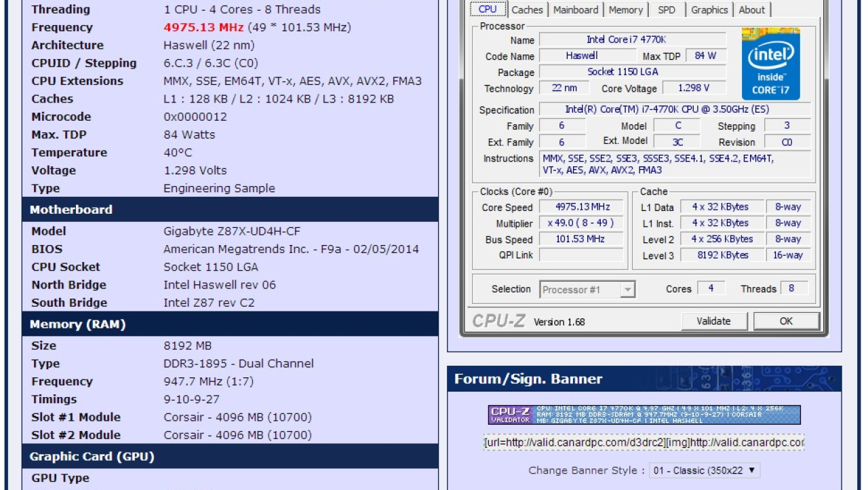The image size is (868, 490).
Task: Click the Timings value "9-10-9-27"
Action: click(x=192, y=400)
